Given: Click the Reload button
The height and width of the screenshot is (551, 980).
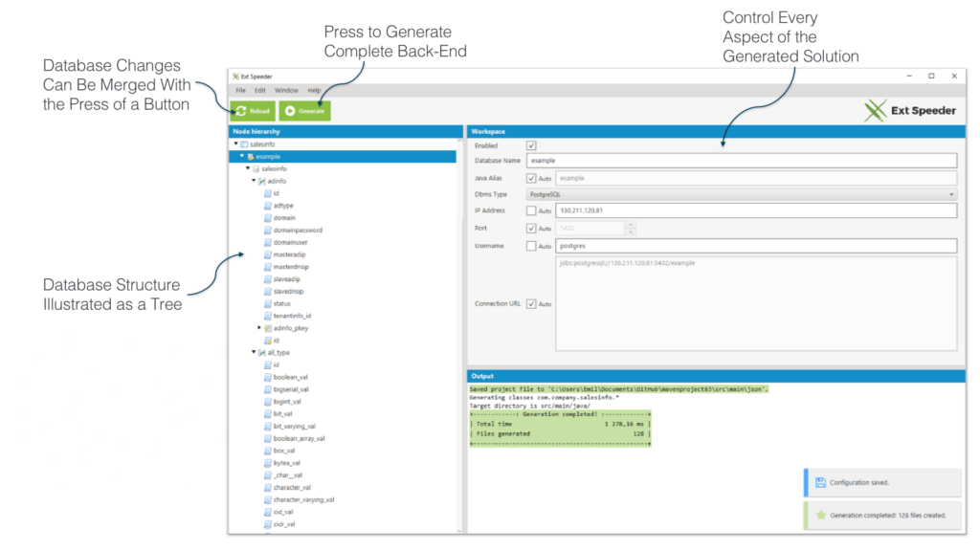Looking at the screenshot, I should 253,111.
